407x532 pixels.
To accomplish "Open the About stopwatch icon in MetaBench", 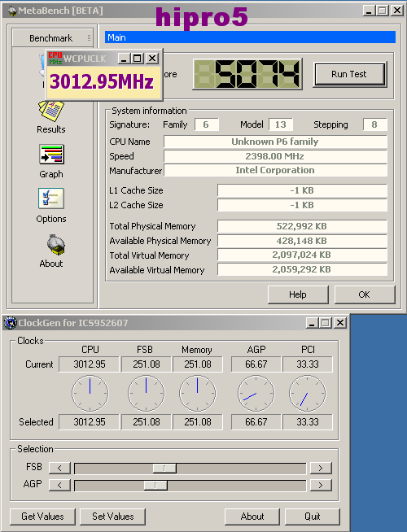I will click(x=56, y=245).
